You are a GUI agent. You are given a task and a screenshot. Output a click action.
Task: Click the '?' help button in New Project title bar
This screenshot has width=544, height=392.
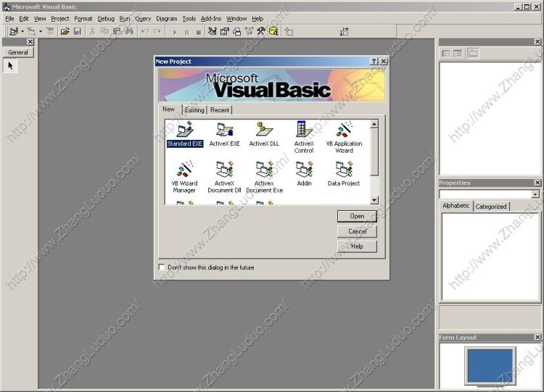[x=374, y=62]
